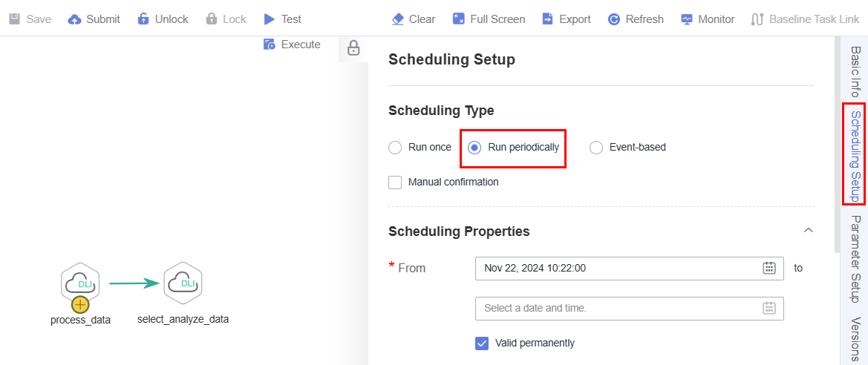Click the Clear eraser icon

point(397,19)
